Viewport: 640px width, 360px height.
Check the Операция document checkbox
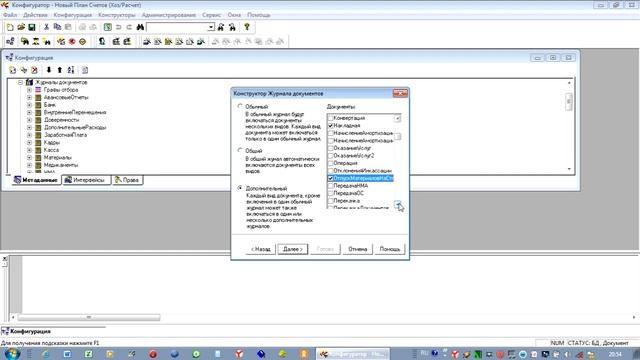[x=331, y=163]
